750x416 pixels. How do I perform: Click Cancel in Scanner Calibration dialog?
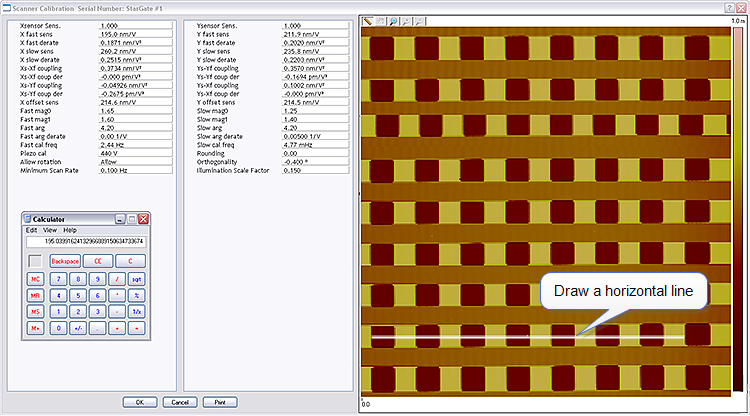(180, 402)
